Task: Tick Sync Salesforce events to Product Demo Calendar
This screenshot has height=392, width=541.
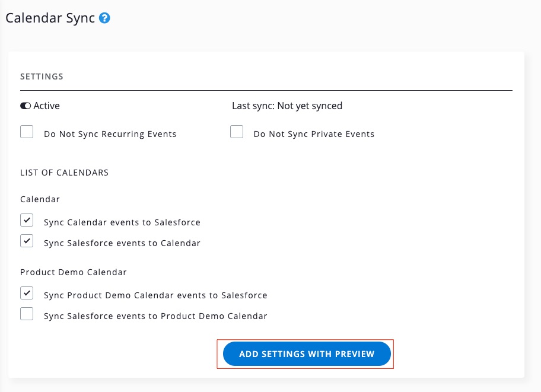Action: [x=27, y=314]
